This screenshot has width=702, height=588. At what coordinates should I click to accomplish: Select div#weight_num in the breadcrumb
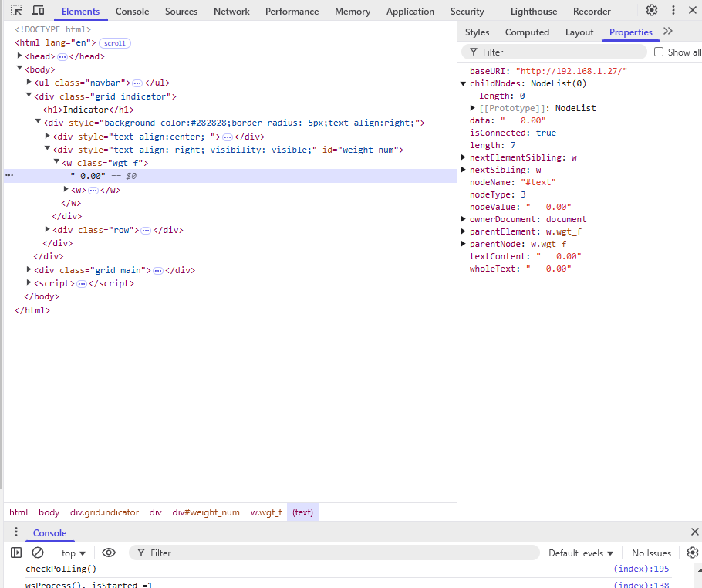click(206, 512)
